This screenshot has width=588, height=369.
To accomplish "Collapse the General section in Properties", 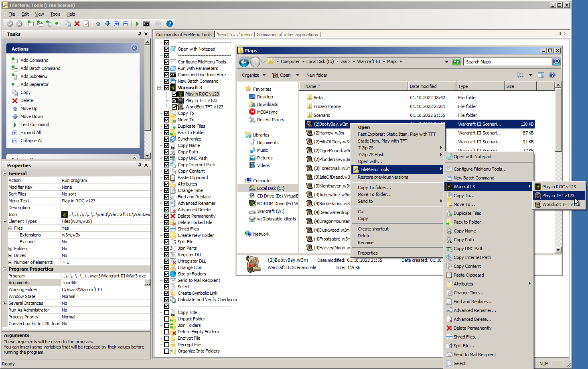I will [5, 173].
